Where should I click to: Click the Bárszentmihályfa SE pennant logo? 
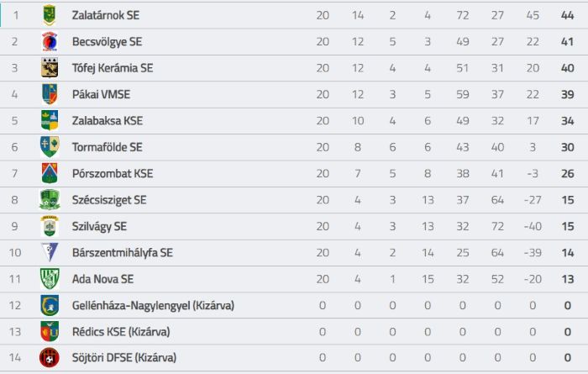pyautogui.click(x=50, y=252)
